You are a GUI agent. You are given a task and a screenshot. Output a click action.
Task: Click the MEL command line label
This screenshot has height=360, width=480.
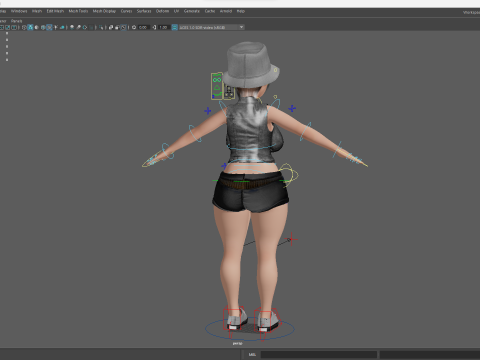(x=252, y=354)
